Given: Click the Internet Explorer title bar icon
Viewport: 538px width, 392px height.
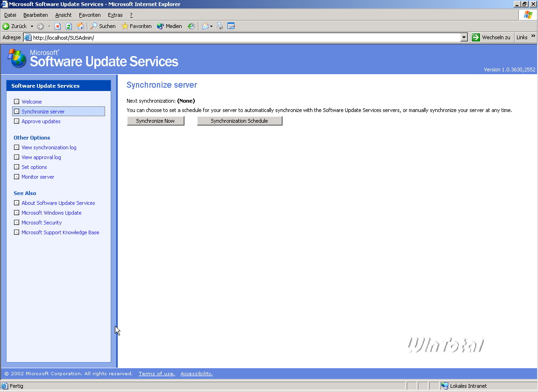Looking at the screenshot, I should point(4,4).
